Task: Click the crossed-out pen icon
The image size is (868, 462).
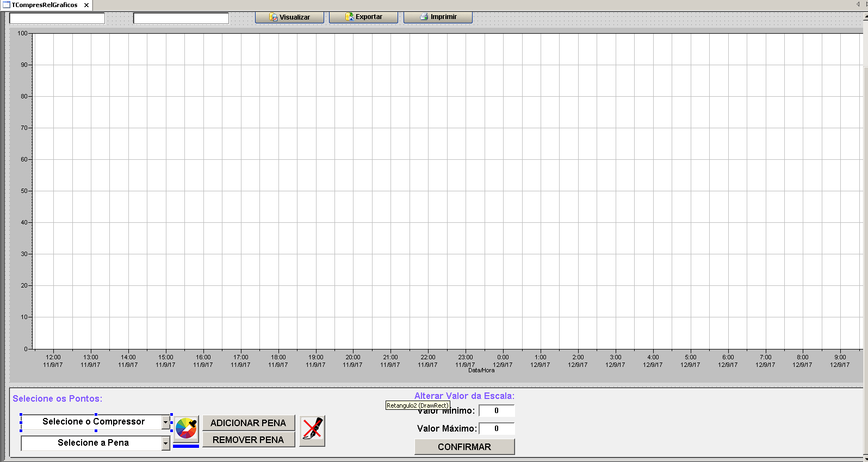Action: (x=312, y=431)
